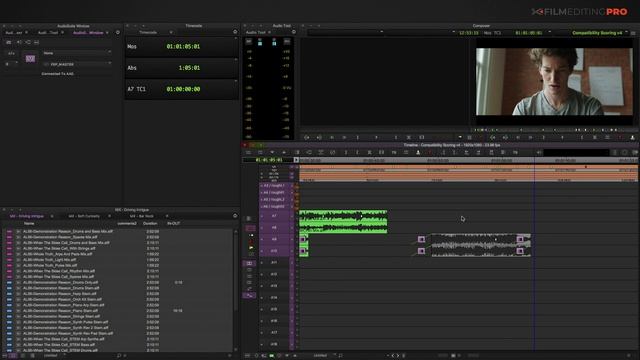Click purple fade icon at end of A10 waveform clip
Screen dimensions: 640x360
[520, 251]
